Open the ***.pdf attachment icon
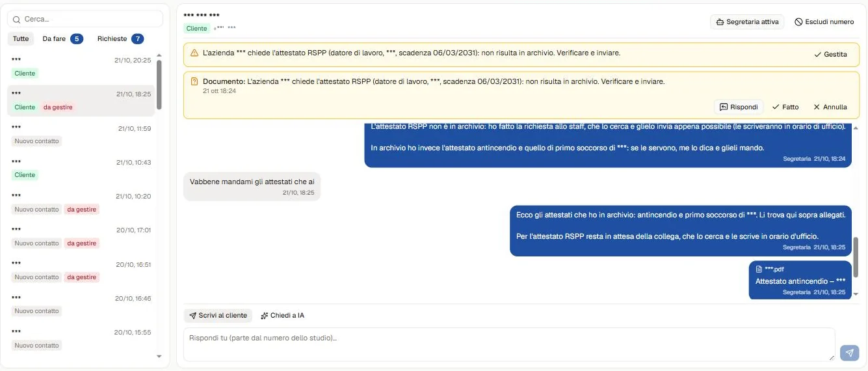The image size is (868, 371). point(759,269)
